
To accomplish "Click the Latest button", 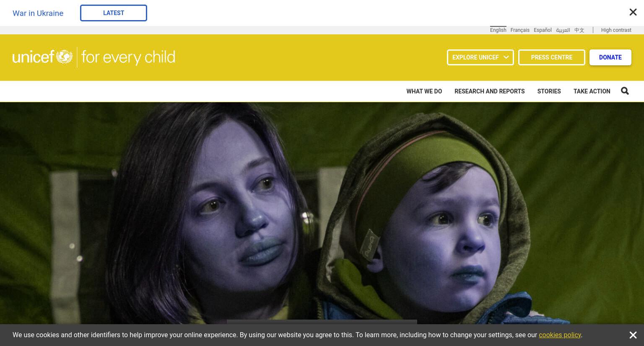I will [114, 13].
